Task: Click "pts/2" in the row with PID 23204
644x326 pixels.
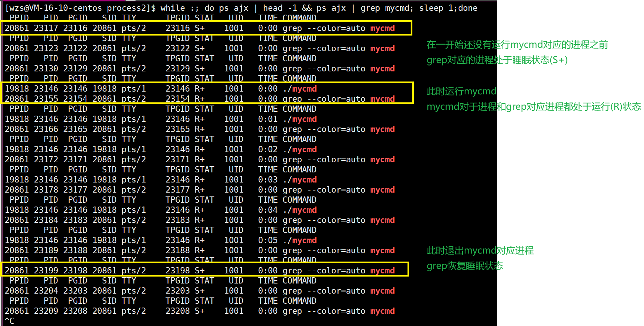Action: click(x=134, y=291)
